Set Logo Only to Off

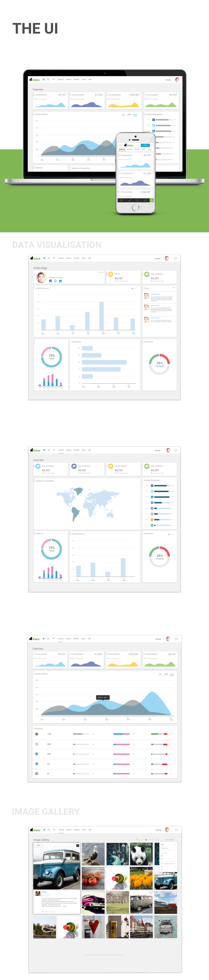pos(162,859)
